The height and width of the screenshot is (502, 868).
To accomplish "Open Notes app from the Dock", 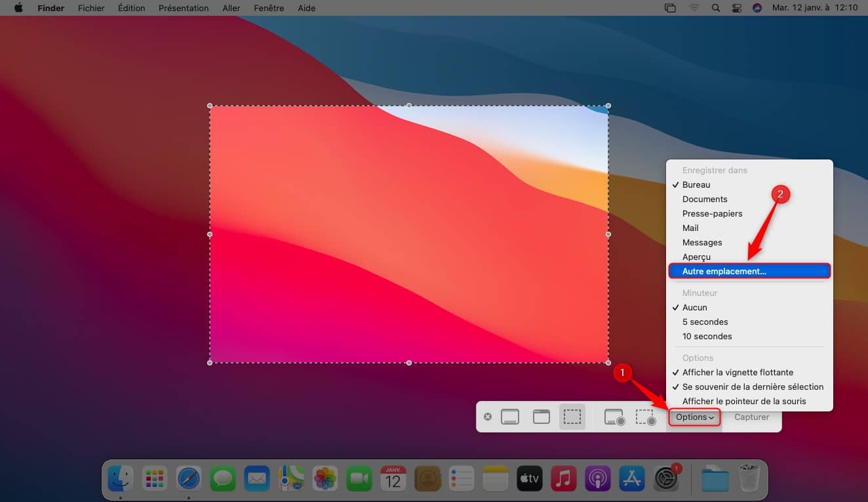I will (x=496, y=480).
